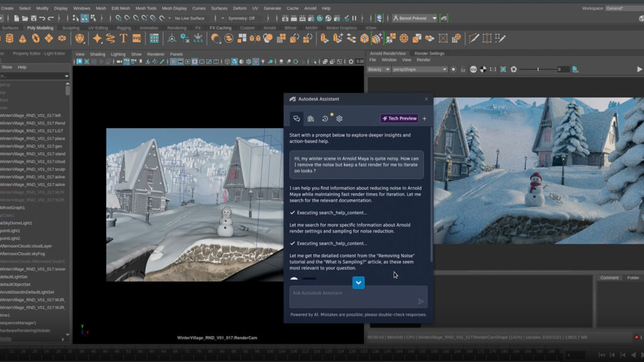Viewport: 644px width, 362px height.
Task: Open the Beauty AOV dropdown in RenderView
Action: 379,69
